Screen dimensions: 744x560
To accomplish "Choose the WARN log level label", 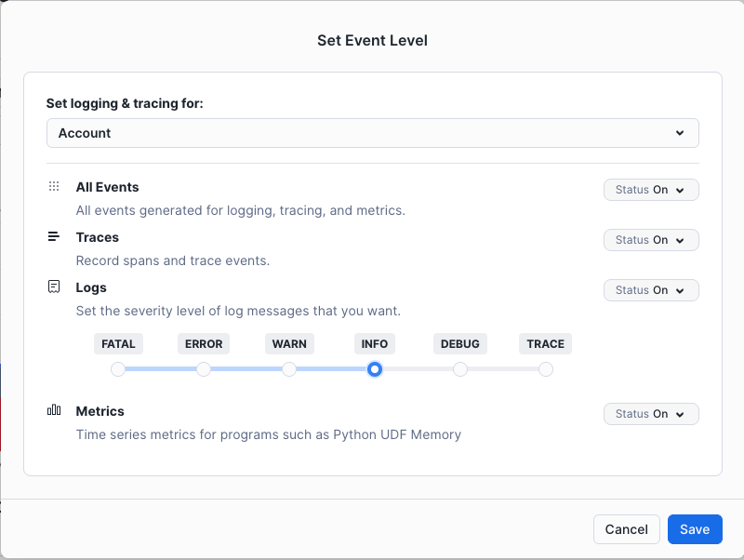I will [289, 344].
